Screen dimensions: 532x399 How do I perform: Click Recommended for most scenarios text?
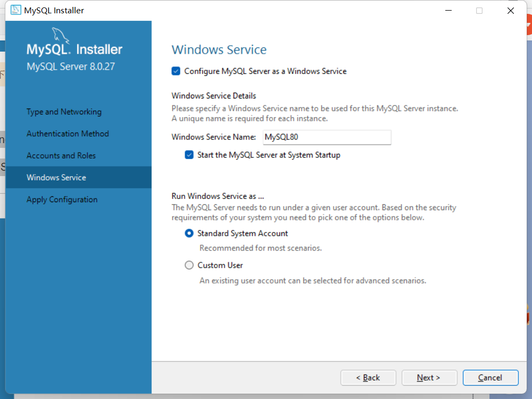(261, 248)
